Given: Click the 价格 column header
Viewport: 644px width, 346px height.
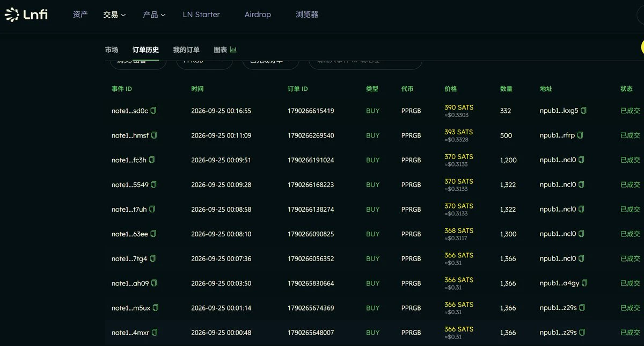Looking at the screenshot, I should pos(451,89).
